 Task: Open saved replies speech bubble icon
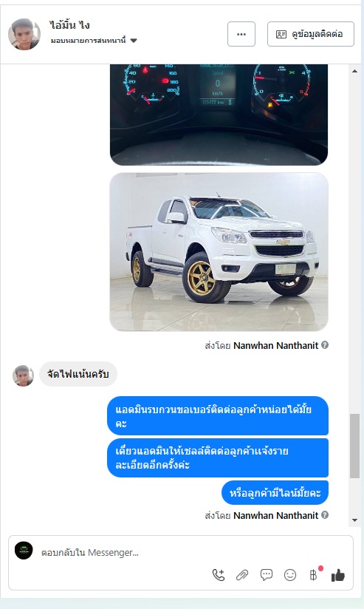[267, 575]
